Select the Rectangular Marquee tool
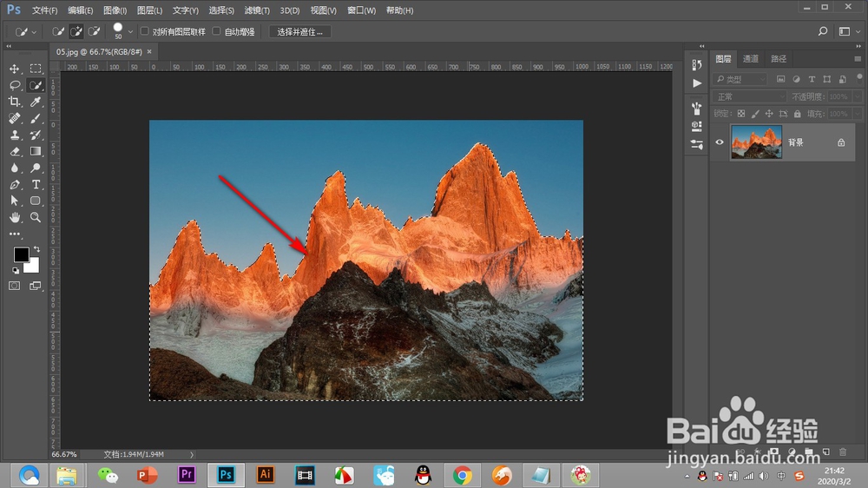The image size is (868, 488). pyautogui.click(x=36, y=69)
